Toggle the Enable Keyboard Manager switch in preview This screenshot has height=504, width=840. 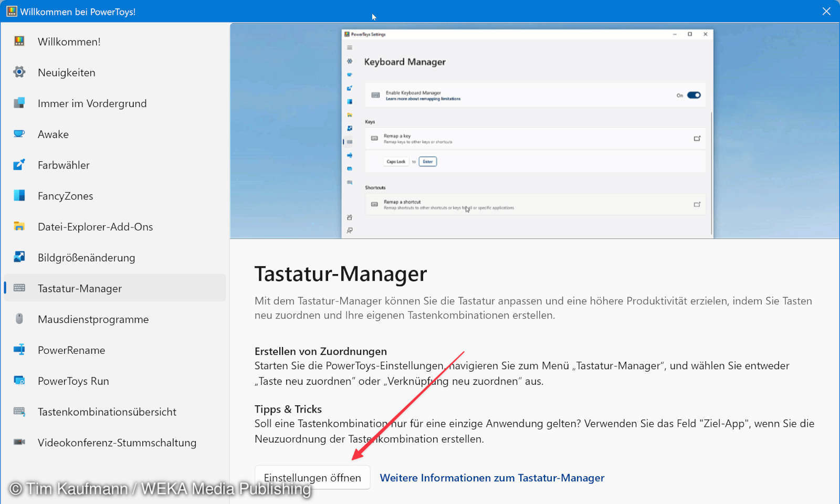[x=694, y=95]
